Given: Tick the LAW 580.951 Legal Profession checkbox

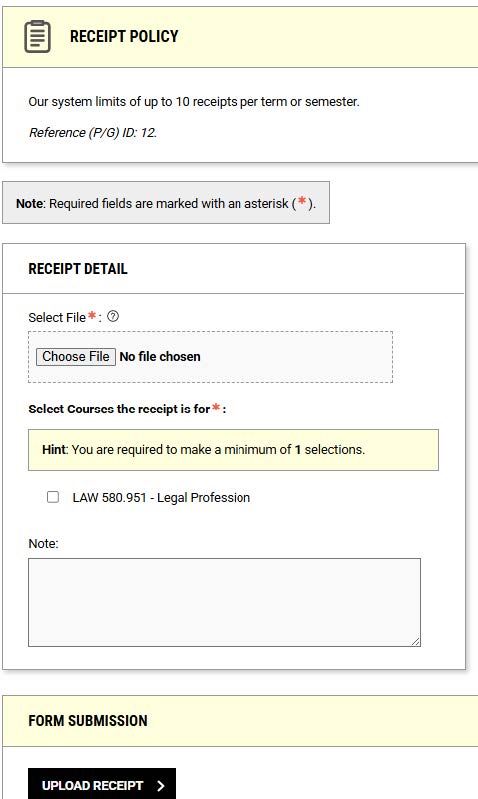Looking at the screenshot, I should 53,497.
